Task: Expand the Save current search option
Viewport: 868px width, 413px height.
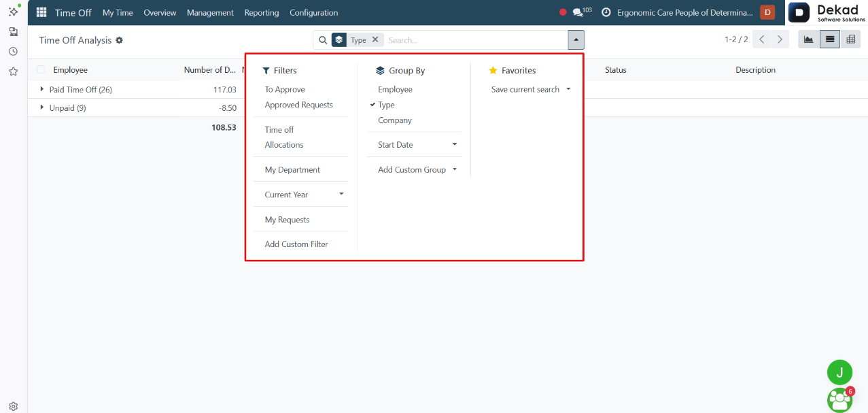Action: click(x=531, y=89)
